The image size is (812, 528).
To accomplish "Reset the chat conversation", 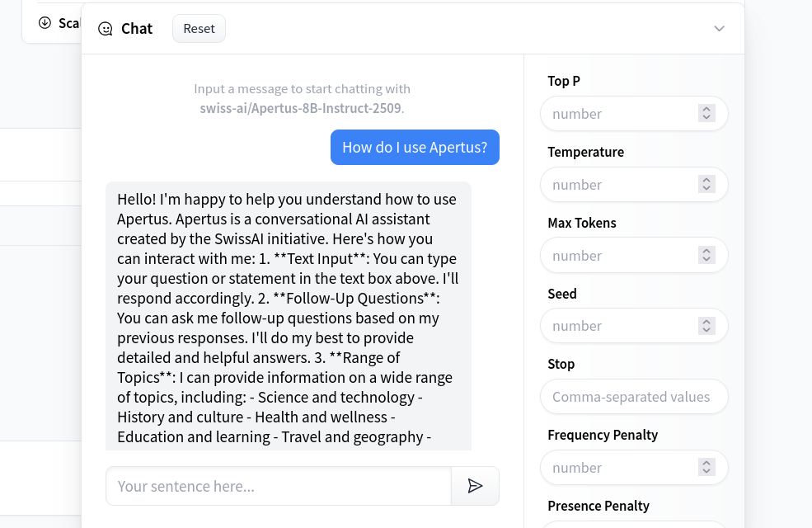I will tap(199, 29).
